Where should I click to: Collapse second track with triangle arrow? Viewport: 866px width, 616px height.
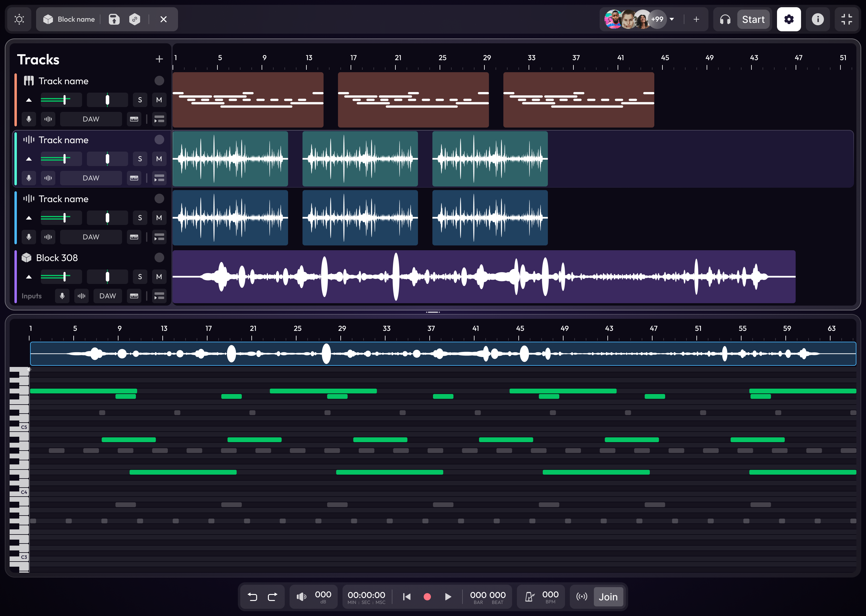coord(29,159)
